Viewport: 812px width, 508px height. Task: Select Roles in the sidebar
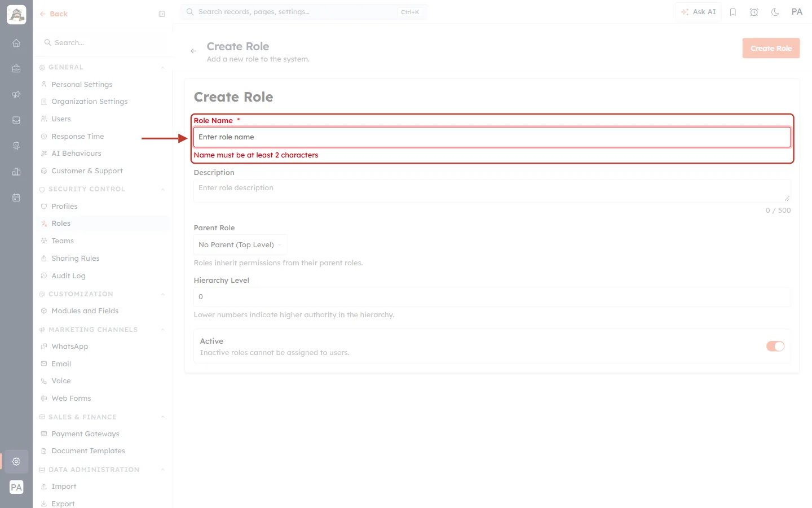click(103, 224)
